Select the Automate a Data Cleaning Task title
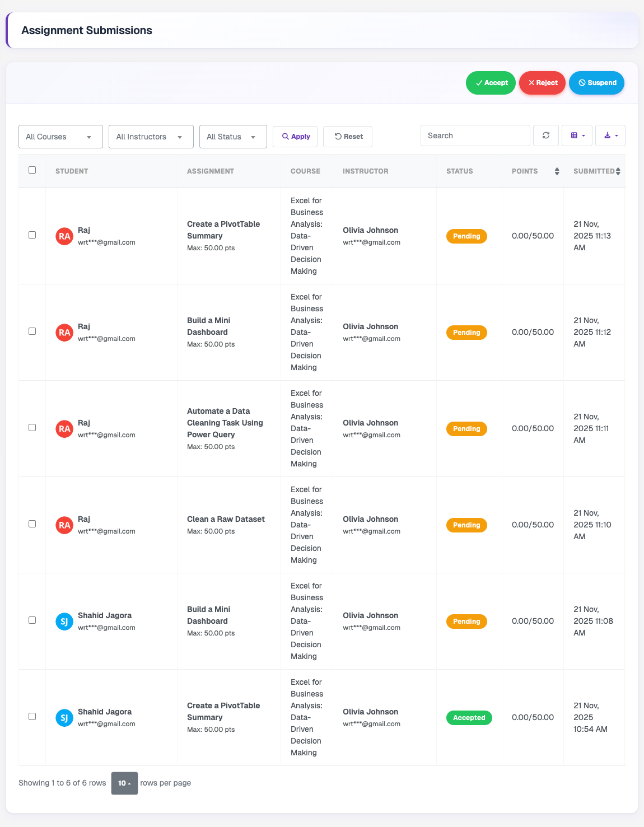Viewport: 644px width, 827px height. pyautogui.click(x=225, y=423)
